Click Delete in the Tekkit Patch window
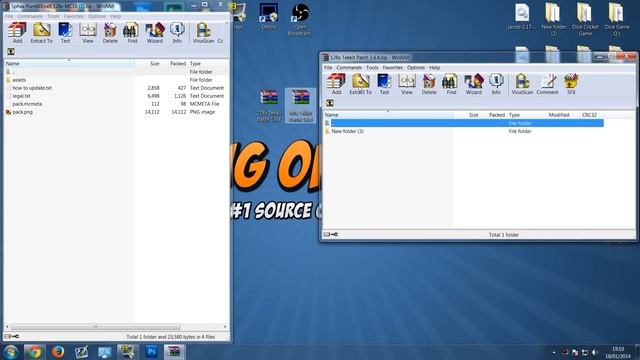The width and height of the screenshot is (640, 360). coord(429,84)
